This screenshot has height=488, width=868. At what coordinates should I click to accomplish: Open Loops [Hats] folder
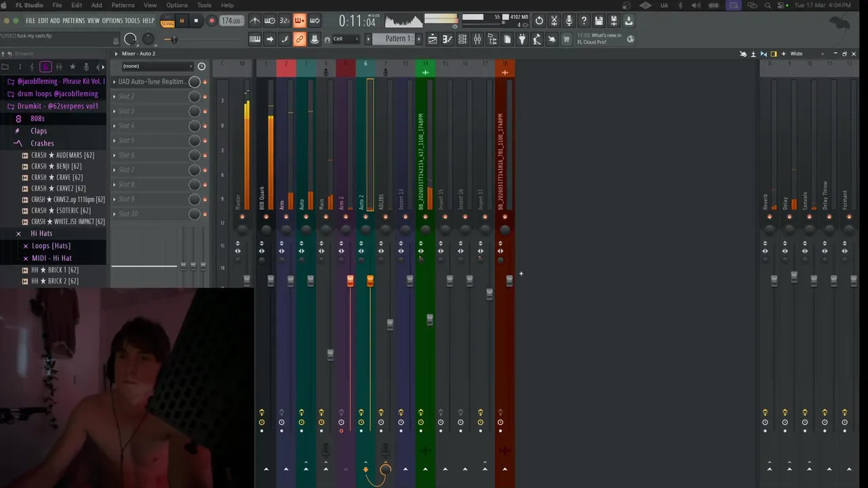point(51,246)
